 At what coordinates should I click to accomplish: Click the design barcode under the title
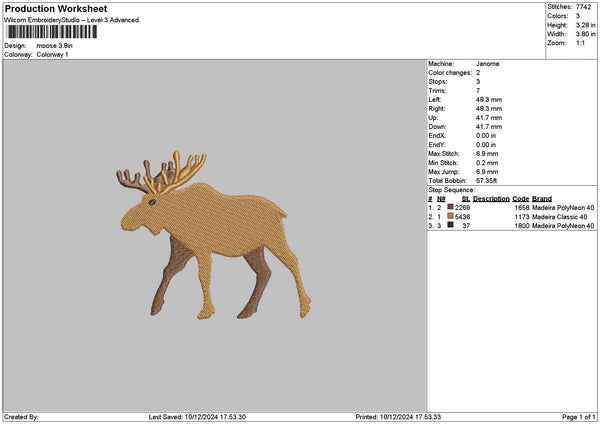coord(51,32)
